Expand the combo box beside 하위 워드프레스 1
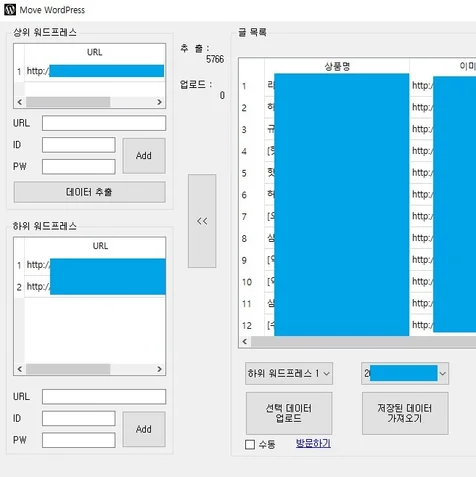This screenshot has width=476, height=477. coord(405,373)
